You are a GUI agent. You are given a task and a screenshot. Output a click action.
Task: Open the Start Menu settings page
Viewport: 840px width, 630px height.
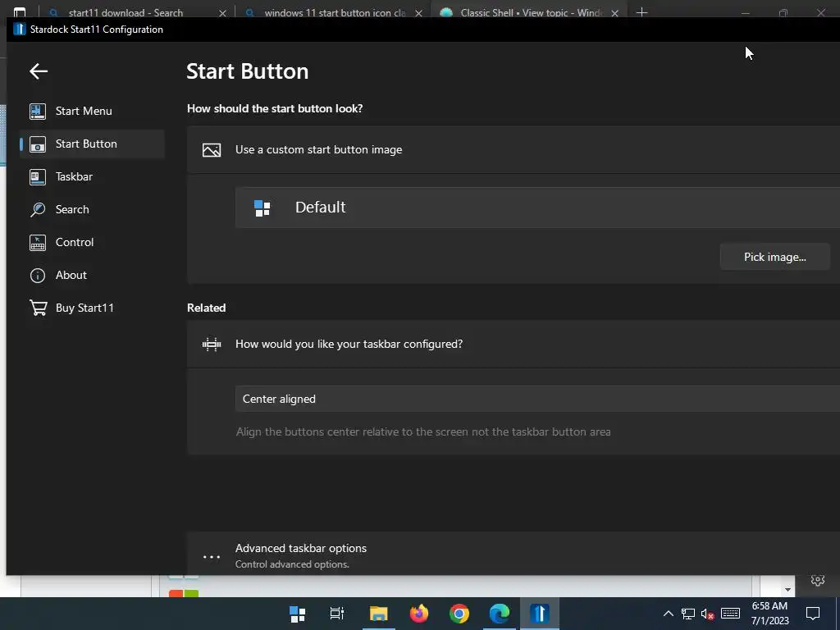click(x=92, y=111)
